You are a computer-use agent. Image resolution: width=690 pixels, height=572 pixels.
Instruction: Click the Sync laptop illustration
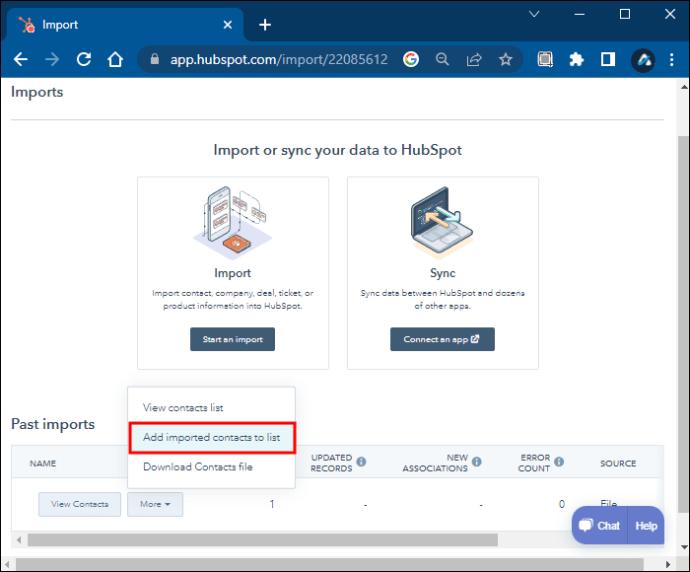(x=442, y=222)
